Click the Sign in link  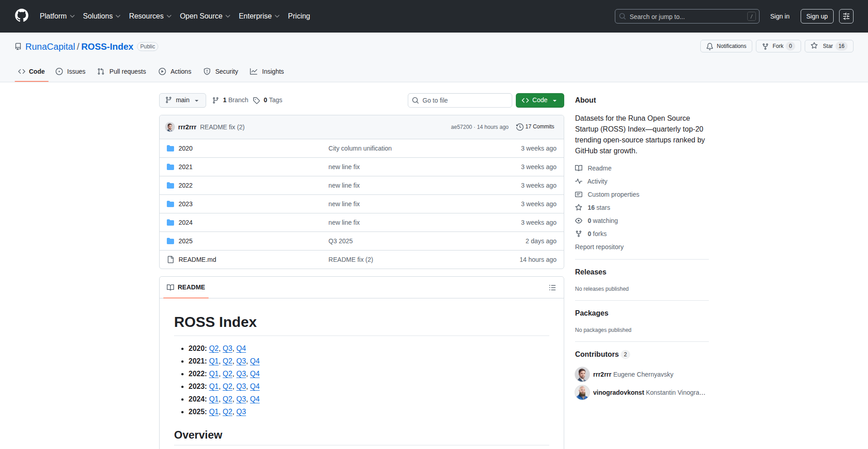point(780,16)
